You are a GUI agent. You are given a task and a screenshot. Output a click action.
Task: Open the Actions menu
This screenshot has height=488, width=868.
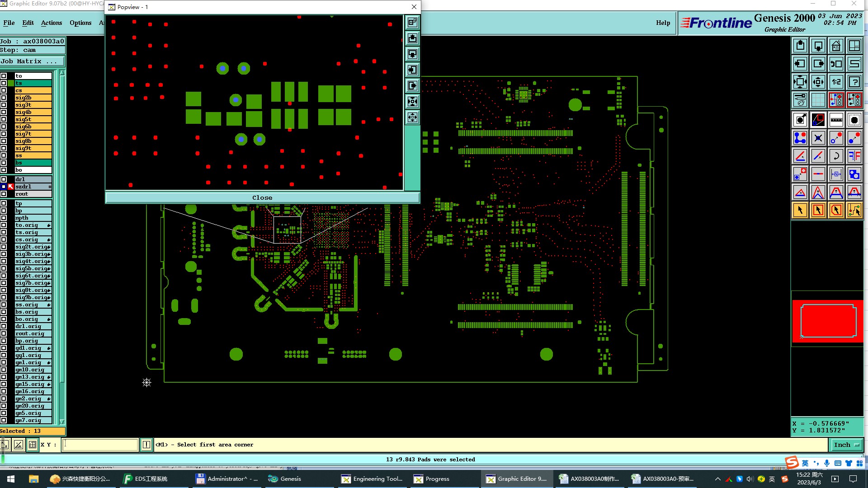(52, 23)
